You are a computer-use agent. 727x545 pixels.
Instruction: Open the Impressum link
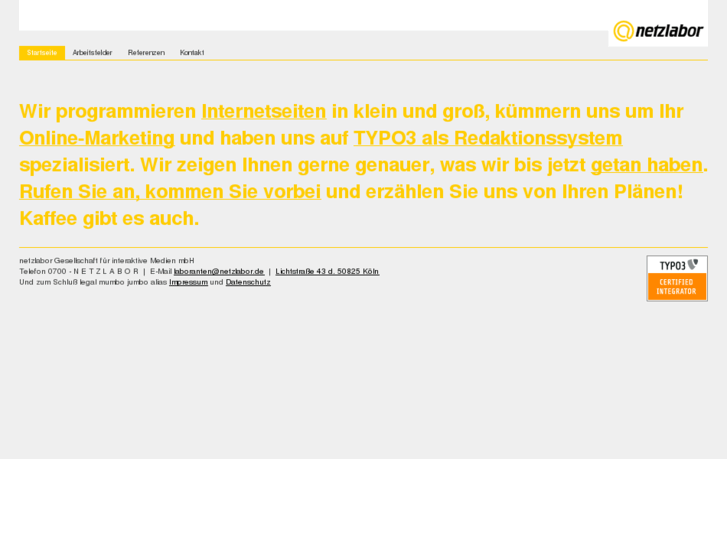point(188,282)
